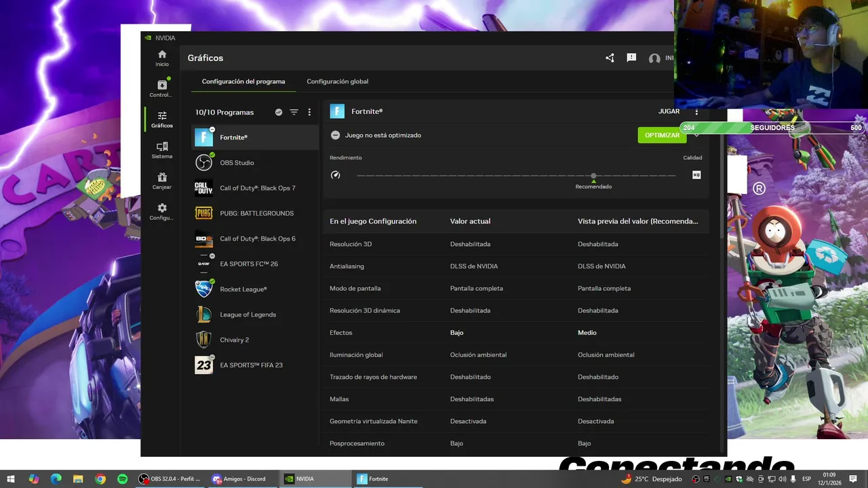Select Chivalry 2 in programs list
Viewport: 868px width, 488px height.
255,340
